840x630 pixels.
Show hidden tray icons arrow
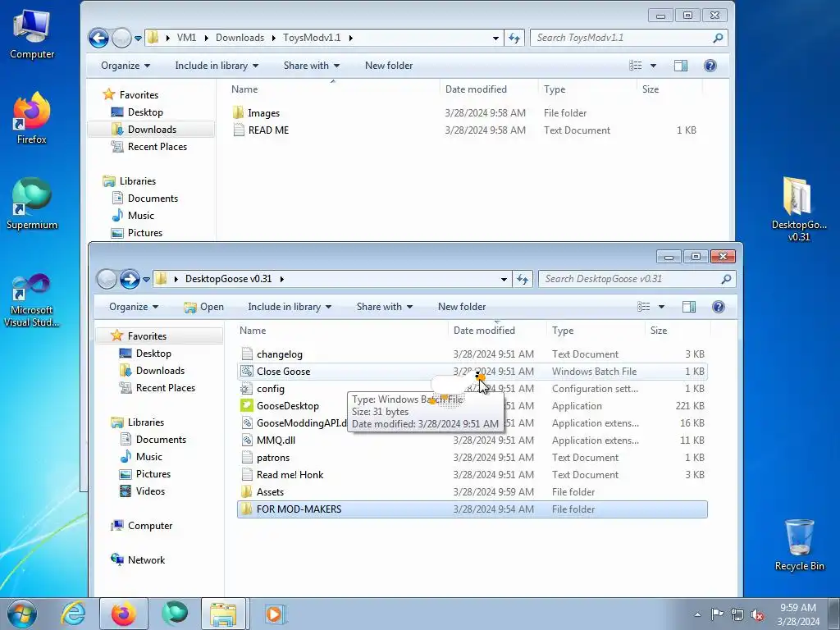(x=697, y=614)
